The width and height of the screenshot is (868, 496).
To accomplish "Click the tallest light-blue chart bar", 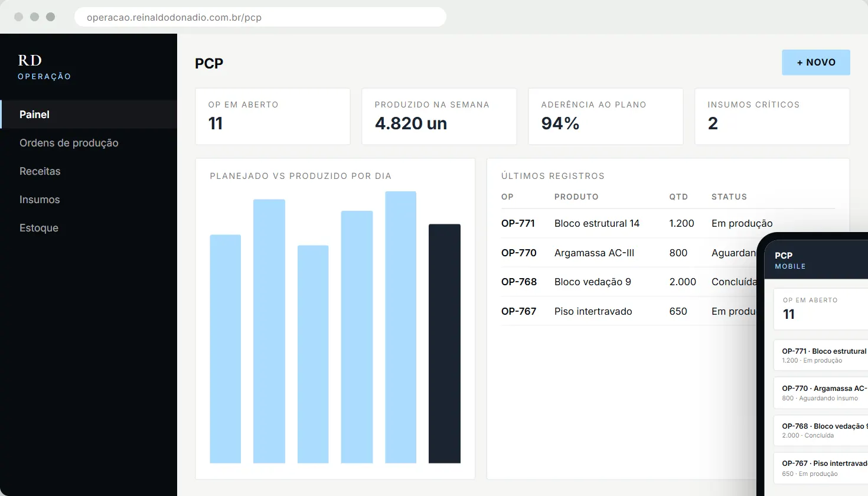I will 401,327.
